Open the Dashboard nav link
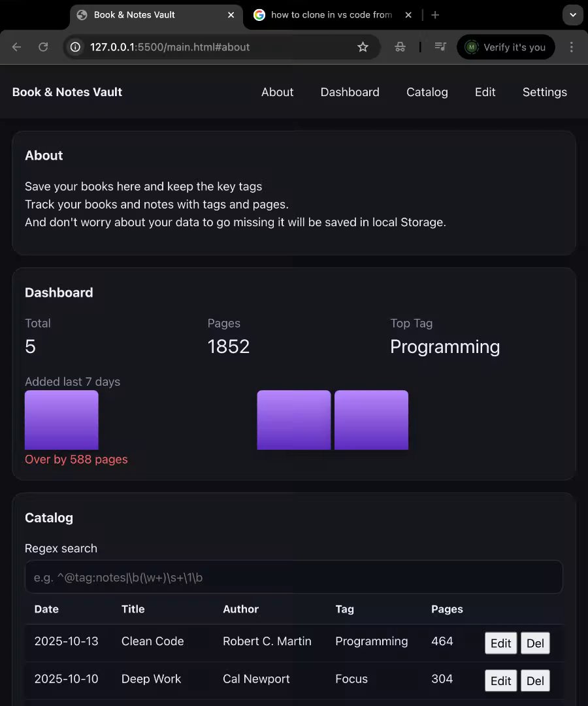Image resolution: width=588 pixels, height=706 pixels. point(350,92)
